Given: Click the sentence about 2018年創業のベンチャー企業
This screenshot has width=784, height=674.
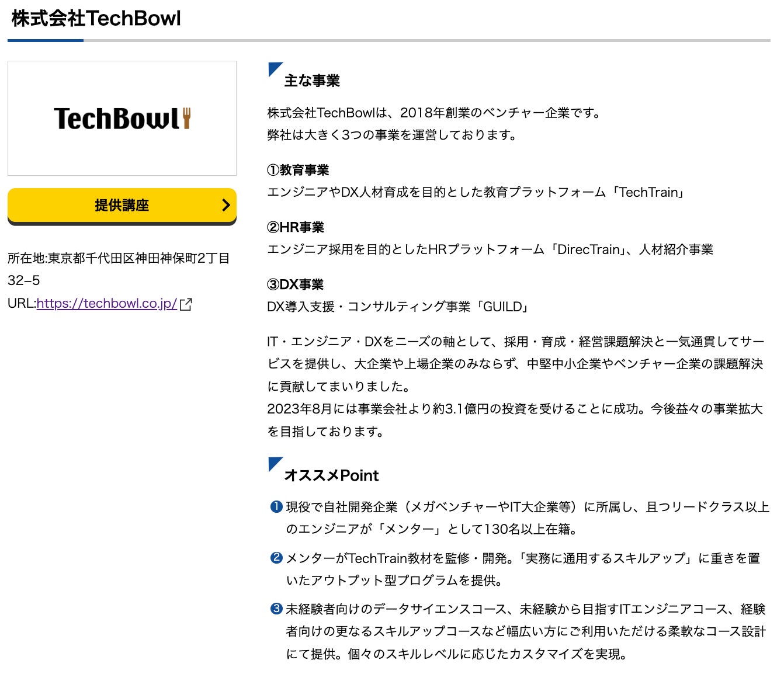Looking at the screenshot, I should coord(436,113).
